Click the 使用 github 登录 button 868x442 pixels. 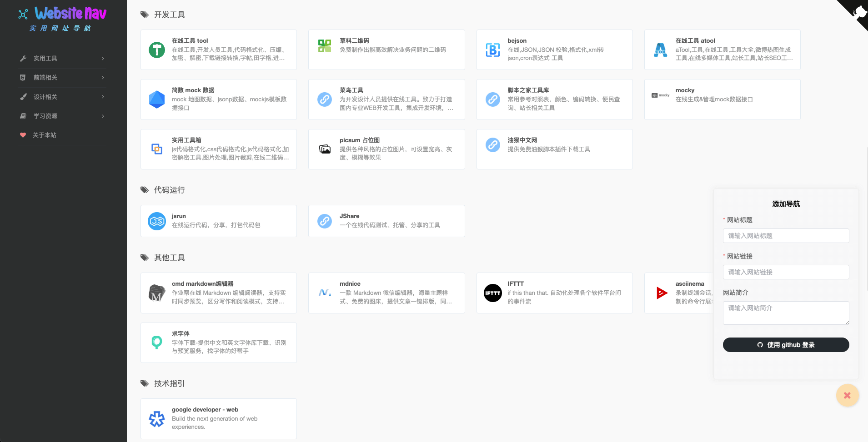[786, 345]
